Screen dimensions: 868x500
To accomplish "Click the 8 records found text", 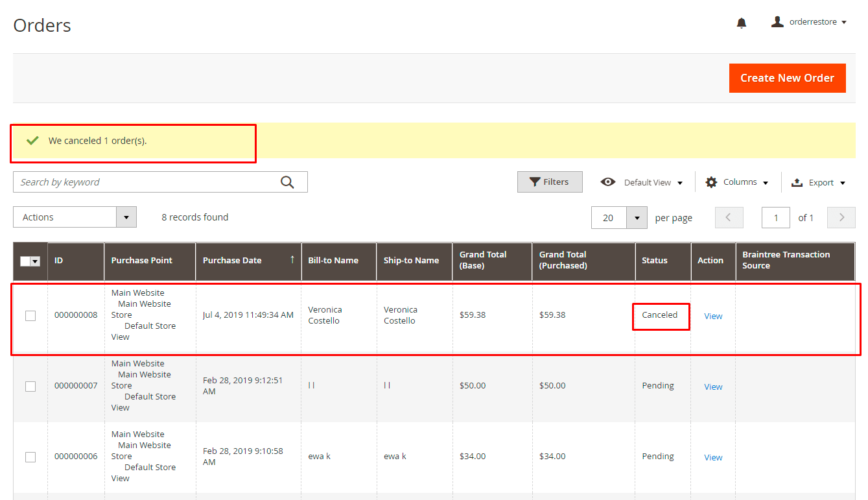I will [195, 217].
